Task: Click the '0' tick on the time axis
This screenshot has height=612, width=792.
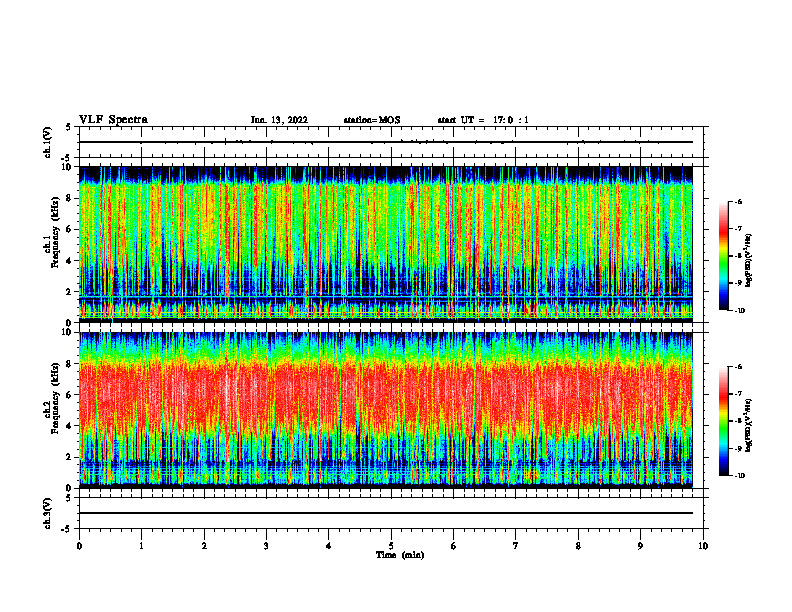Action: pos(79,546)
